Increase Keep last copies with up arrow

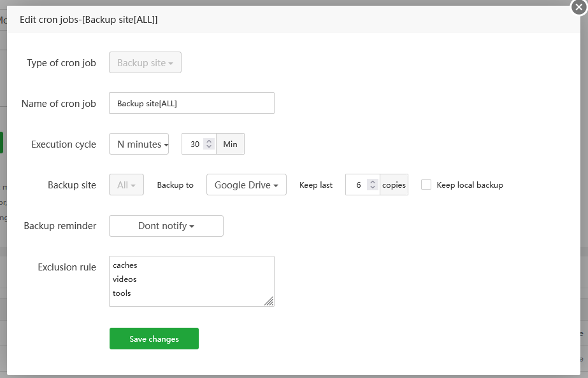pyautogui.click(x=372, y=182)
